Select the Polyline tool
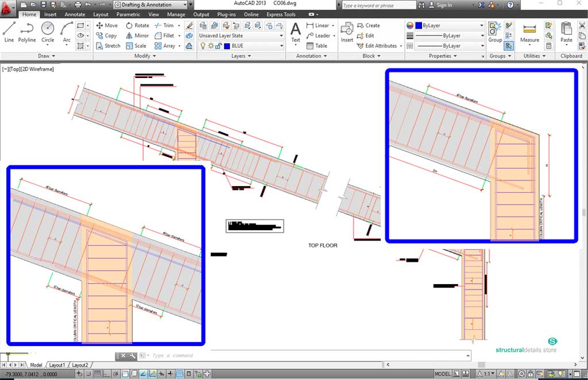Screen dimensions: 588x380 pos(27,32)
